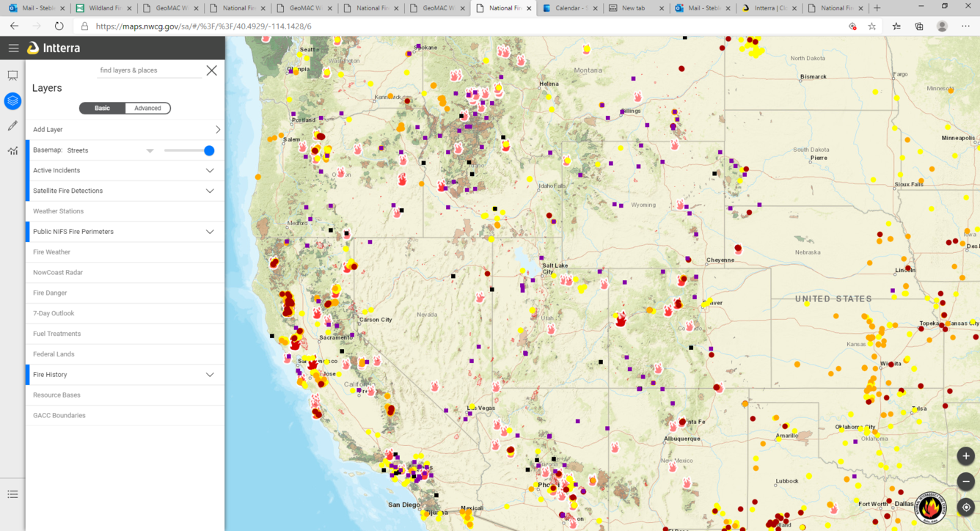Adjust the Basemap opacity slider handle
Viewport: 980px width, 531px height.
209,150
